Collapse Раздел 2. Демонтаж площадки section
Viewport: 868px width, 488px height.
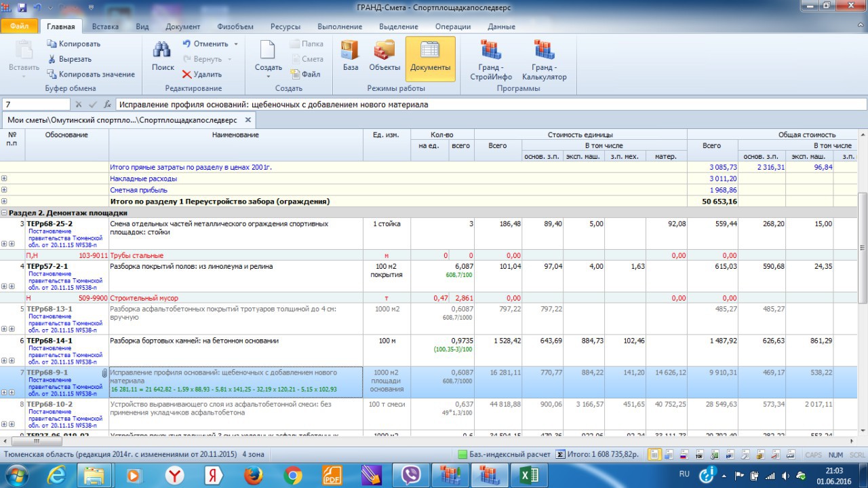4,213
